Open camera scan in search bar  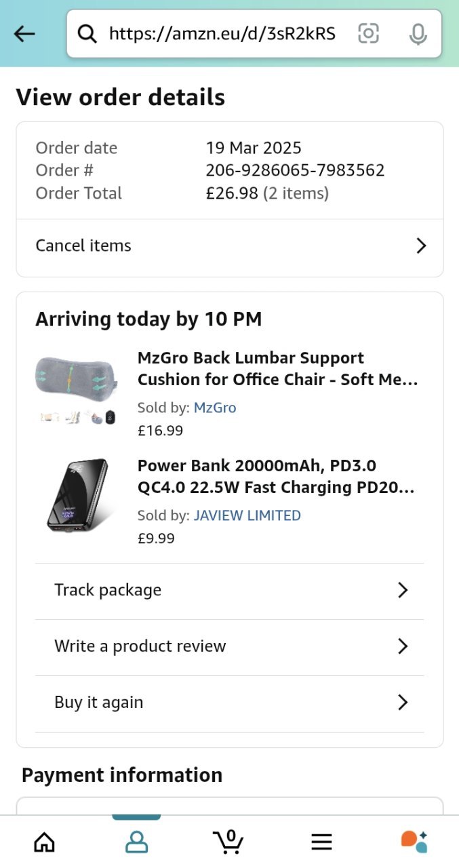368,33
